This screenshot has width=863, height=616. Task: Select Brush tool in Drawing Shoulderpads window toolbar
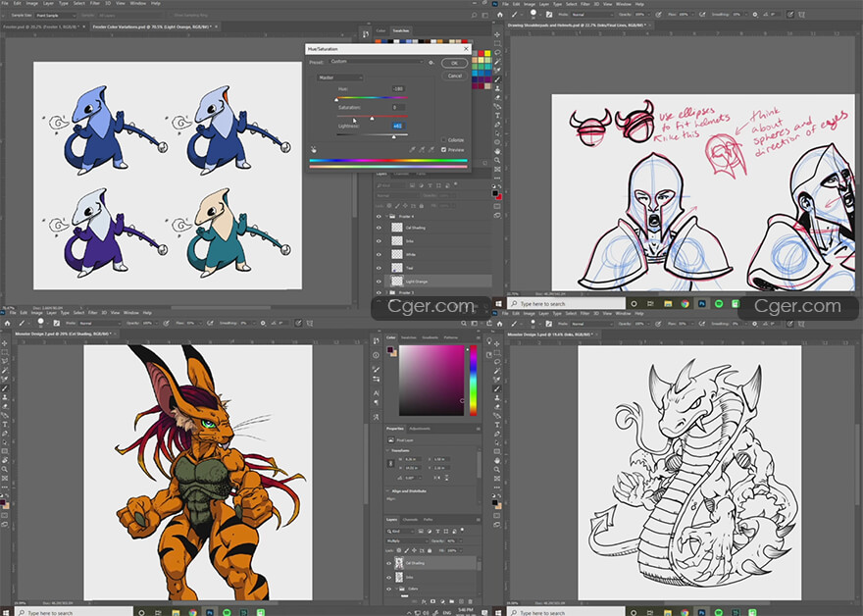(x=497, y=79)
